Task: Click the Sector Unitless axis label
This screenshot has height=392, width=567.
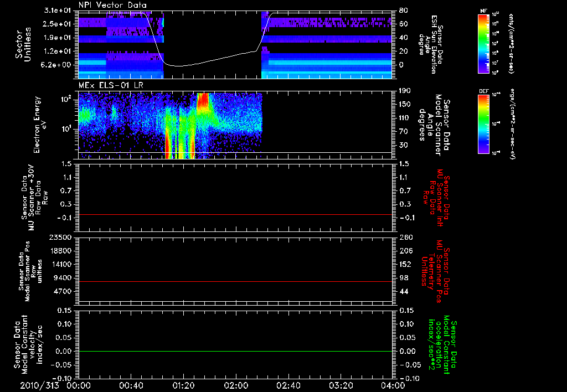Action: tap(23, 44)
